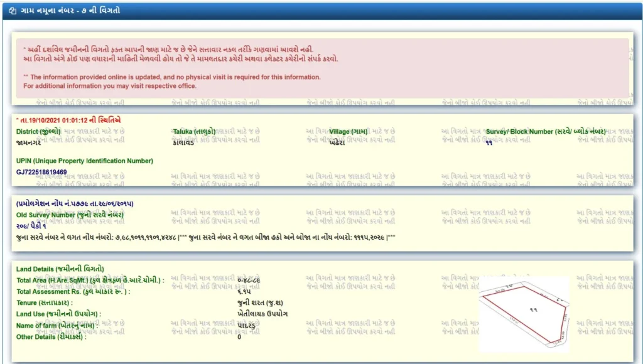Click the Land Use value ખેતીલાયક ઉપયોગ
Screen dimensions: 643x364
click(262, 314)
